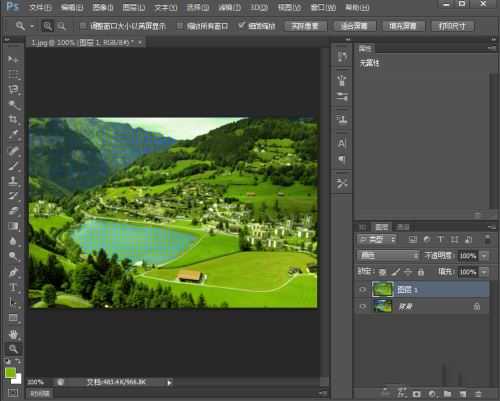Select the Crop tool
This screenshot has height=401, width=500.
click(x=13, y=119)
